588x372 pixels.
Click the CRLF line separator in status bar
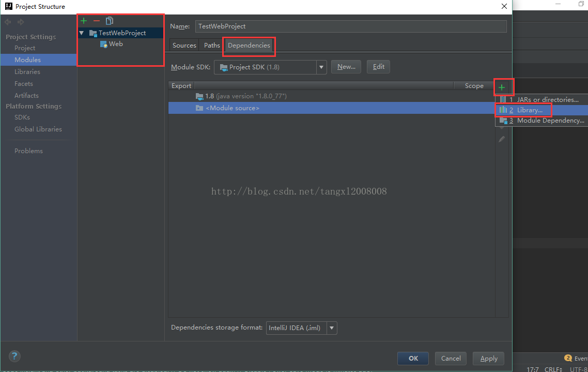point(553,369)
